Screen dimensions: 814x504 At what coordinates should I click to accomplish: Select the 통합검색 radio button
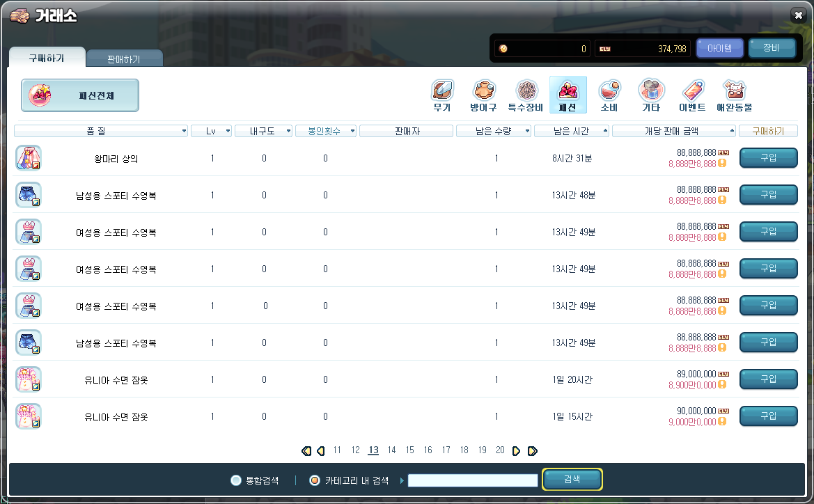click(237, 480)
